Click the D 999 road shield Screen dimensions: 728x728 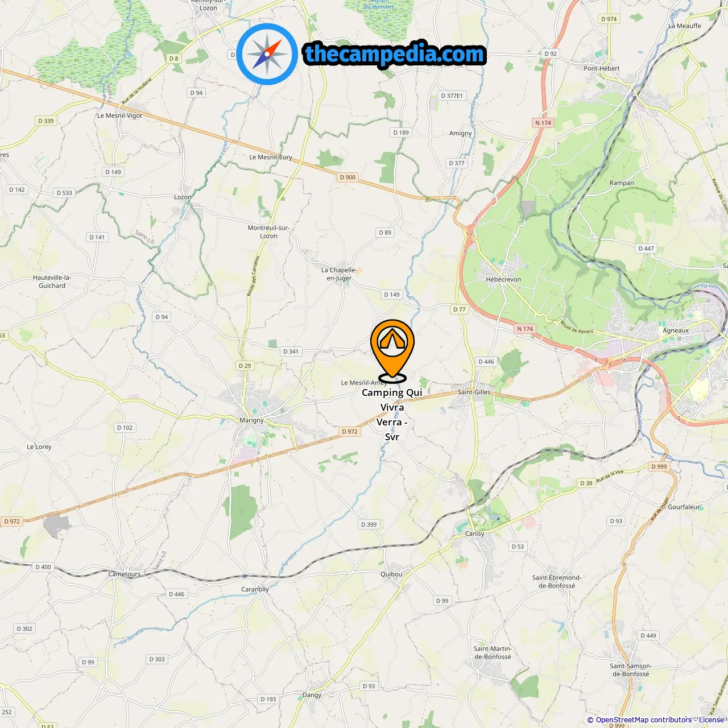tap(659, 466)
